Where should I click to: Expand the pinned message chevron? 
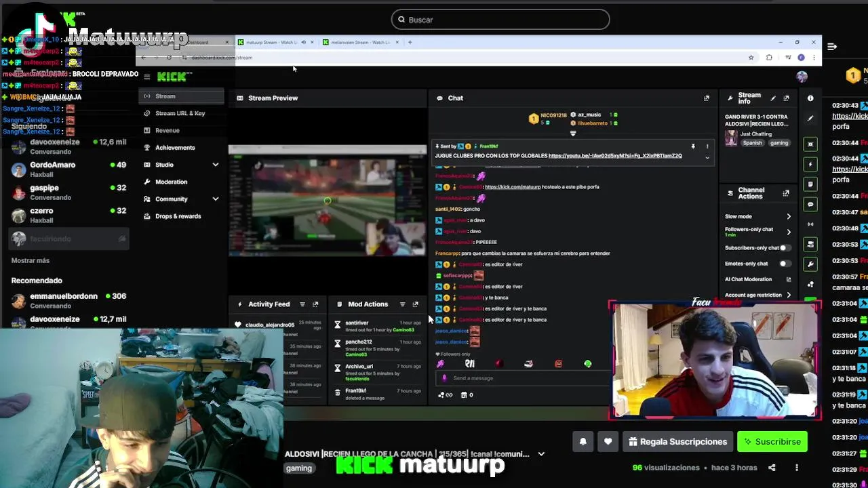pyautogui.click(x=707, y=158)
